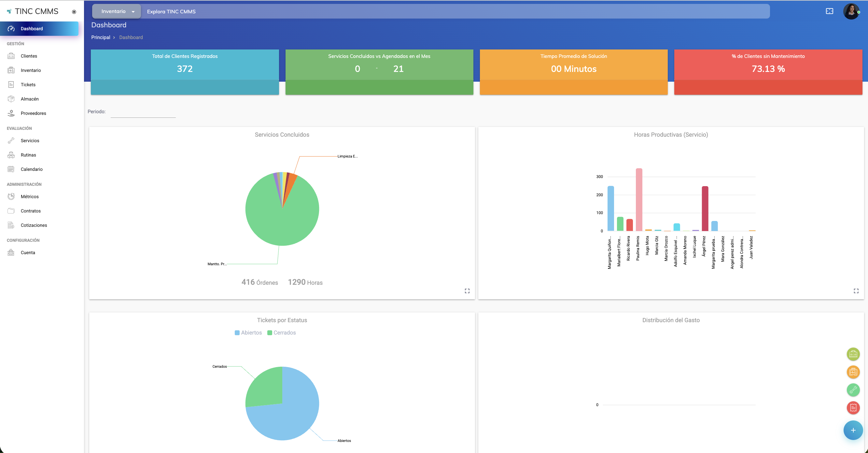The width and height of the screenshot is (868, 453).
Task: Toggle sidebar pin next to TINC CMMS
Action: click(x=74, y=12)
